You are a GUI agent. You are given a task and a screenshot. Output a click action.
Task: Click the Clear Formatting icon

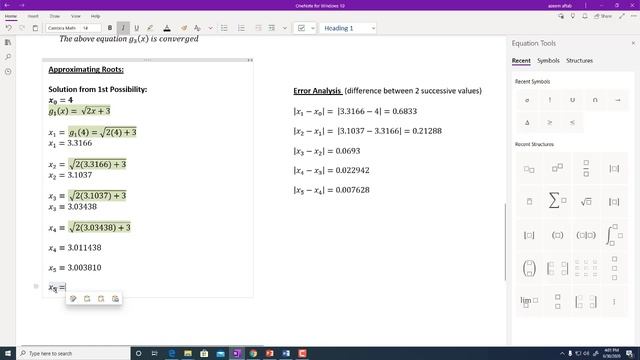coord(198,28)
